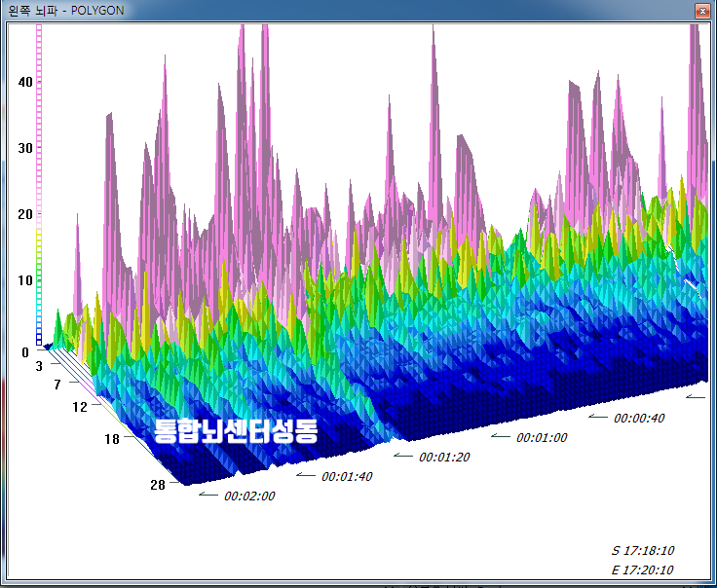The width and height of the screenshot is (717, 588).
Task: Click the 00:02:00 time marker
Action: click(249, 496)
